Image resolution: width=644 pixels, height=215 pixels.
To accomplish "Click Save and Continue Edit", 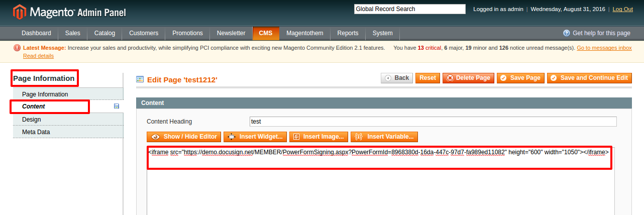I will point(589,78).
